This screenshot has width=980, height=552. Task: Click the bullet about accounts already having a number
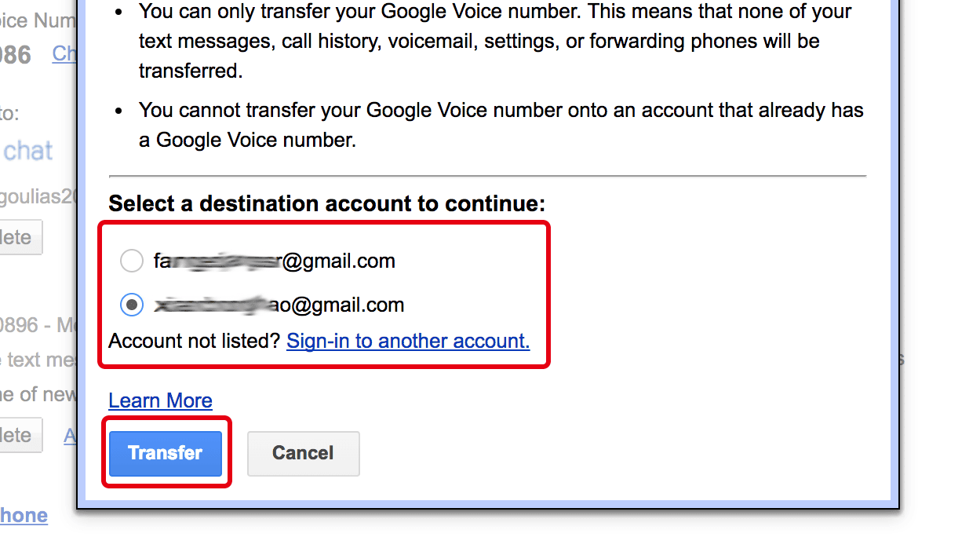click(501, 125)
